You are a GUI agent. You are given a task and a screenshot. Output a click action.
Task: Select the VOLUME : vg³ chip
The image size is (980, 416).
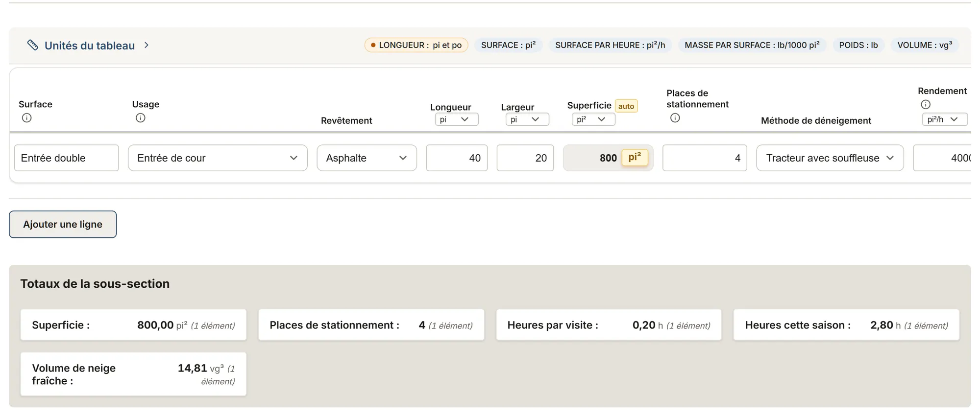coord(925,45)
